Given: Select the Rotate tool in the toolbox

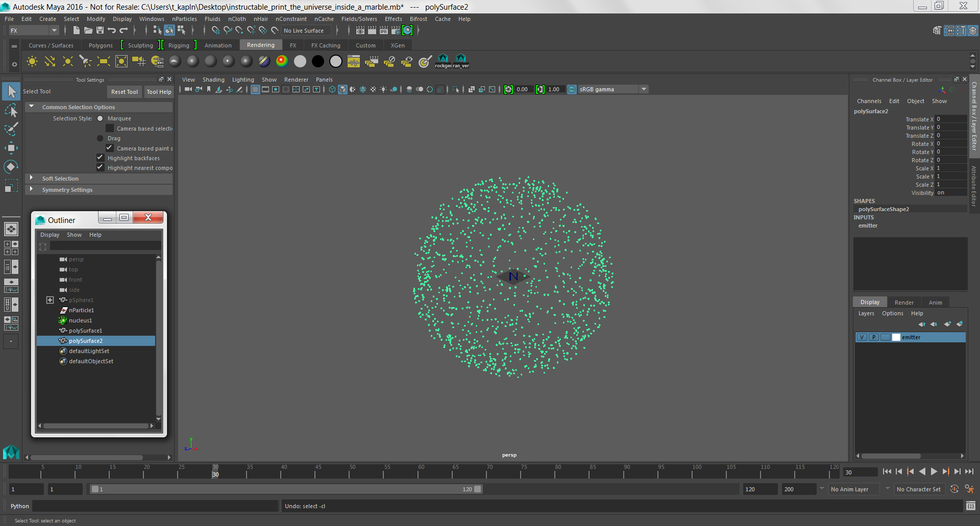Looking at the screenshot, I should pyautogui.click(x=11, y=167).
